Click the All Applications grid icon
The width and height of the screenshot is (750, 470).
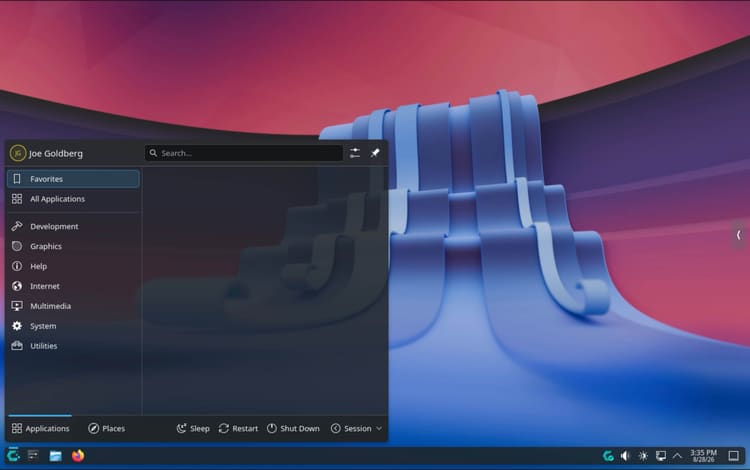coord(17,199)
